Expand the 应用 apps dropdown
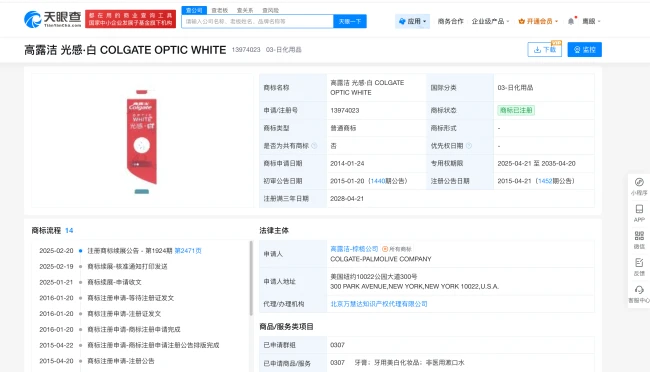Image resolution: width=650 pixels, height=372 pixels. point(412,21)
